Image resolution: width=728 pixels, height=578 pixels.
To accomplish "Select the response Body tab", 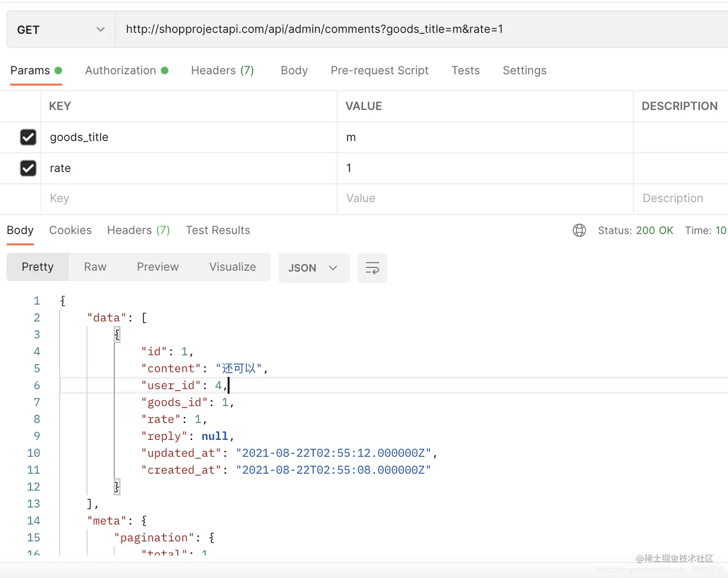I will [x=20, y=230].
